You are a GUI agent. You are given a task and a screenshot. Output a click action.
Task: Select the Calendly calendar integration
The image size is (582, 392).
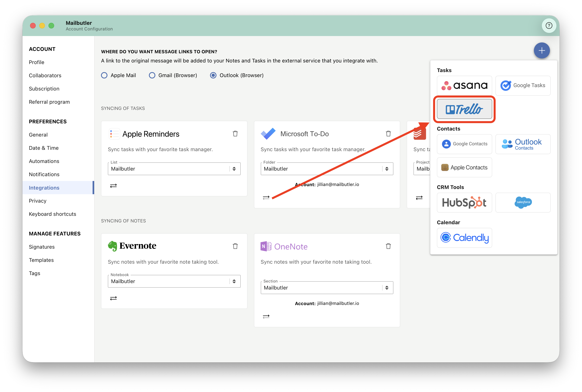coord(464,237)
